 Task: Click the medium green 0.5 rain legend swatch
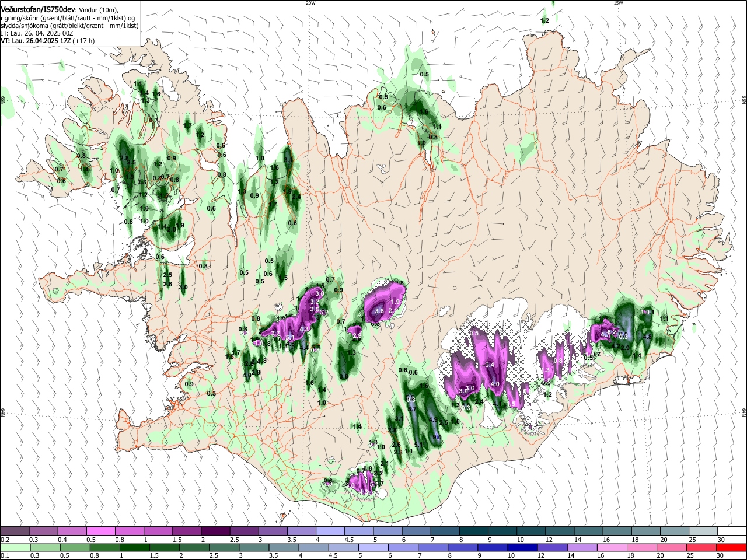pyautogui.click(x=75, y=547)
